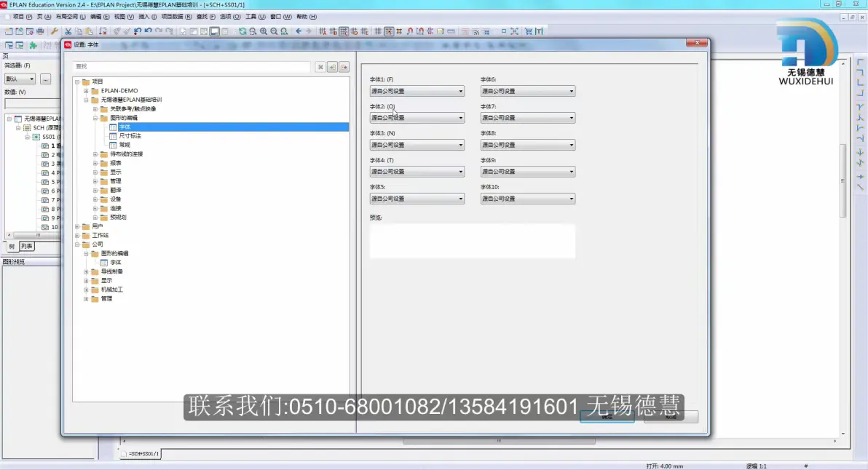Go forward with the right arrow toolbar icon
The width and height of the screenshot is (868, 470).
[x=309, y=31]
